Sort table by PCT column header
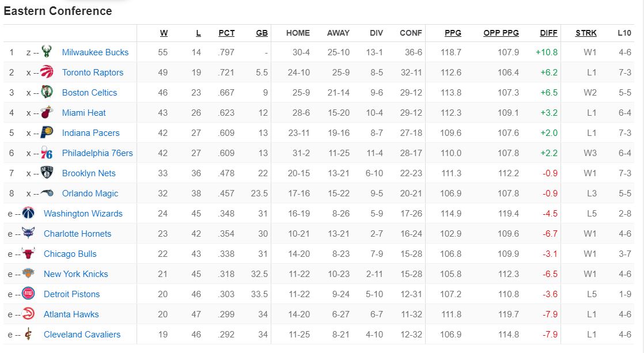Image resolution: width=644 pixels, height=353 pixels. click(226, 33)
